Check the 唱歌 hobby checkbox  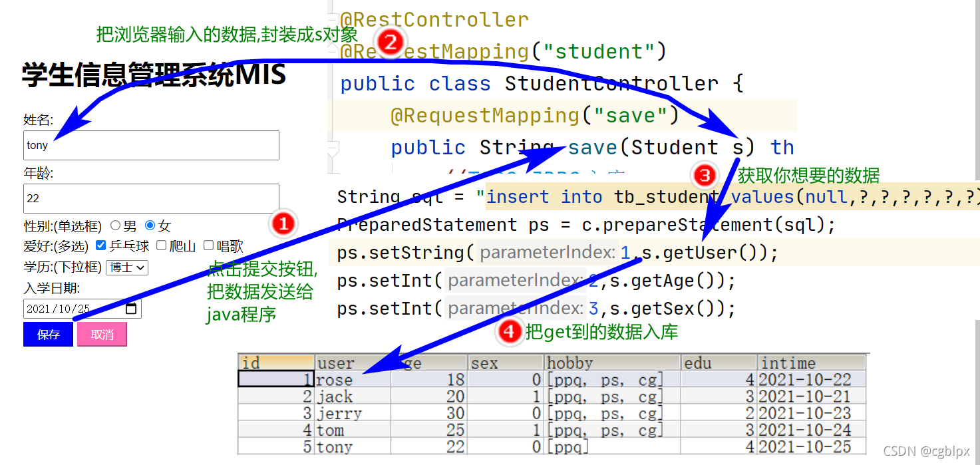pos(208,245)
